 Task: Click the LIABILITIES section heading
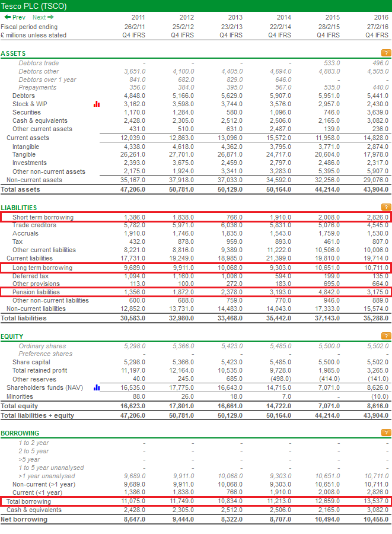coord(19,208)
